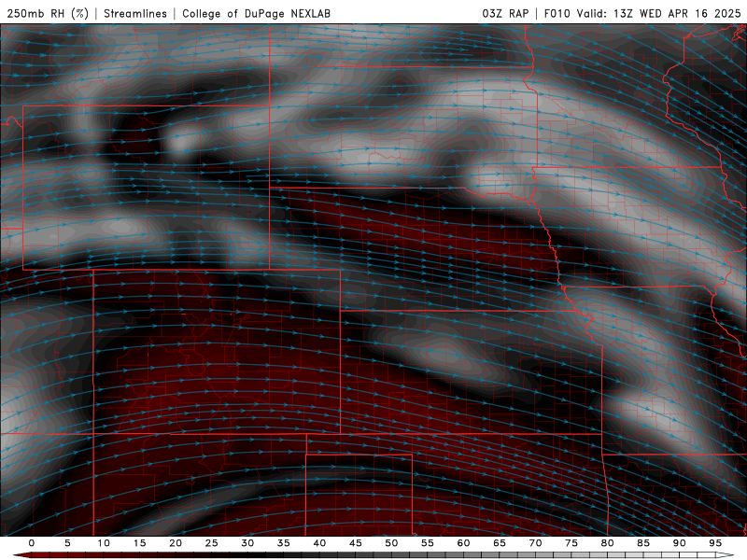Click the 'Streamlines' label in header
Image resolution: width=747 pixels, height=560 pixels.
(x=135, y=13)
